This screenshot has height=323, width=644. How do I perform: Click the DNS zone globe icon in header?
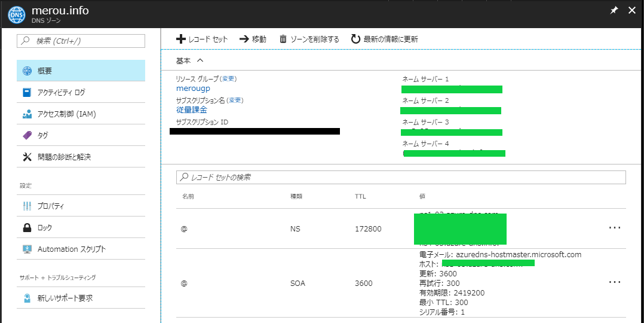[x=16, y=14]
